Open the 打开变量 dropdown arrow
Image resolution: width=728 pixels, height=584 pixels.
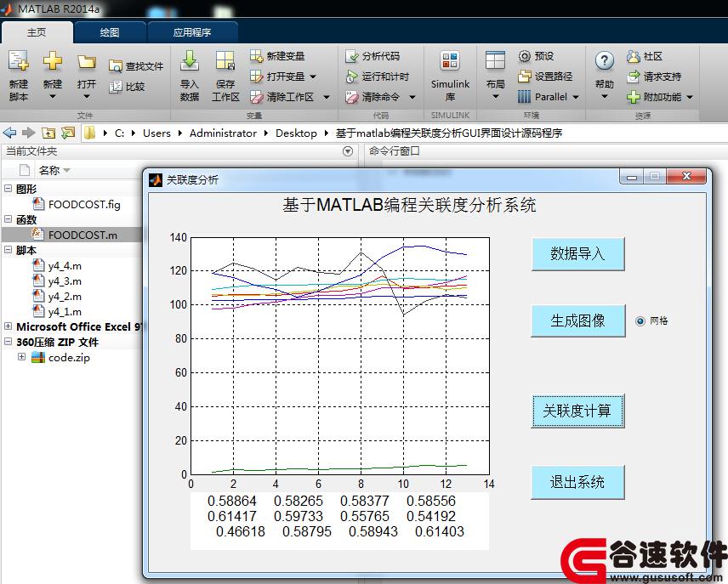313,77
